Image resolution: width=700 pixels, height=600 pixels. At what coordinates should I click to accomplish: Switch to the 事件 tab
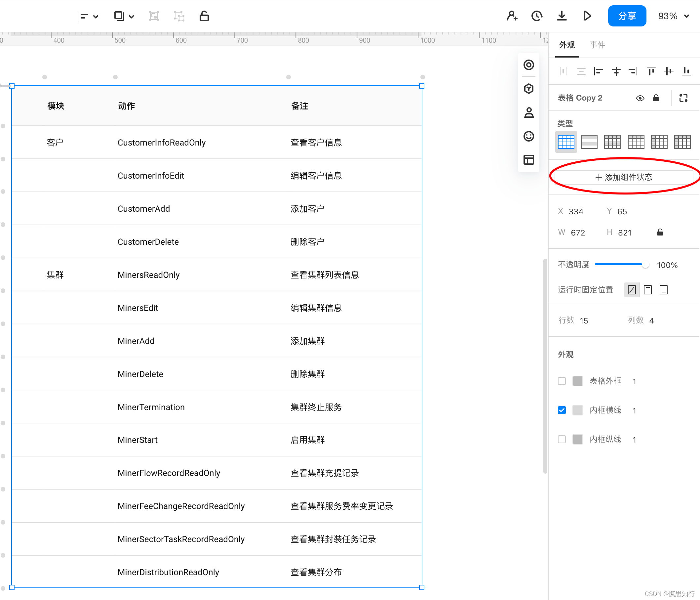pyautogui.click(x=597, y=45)
